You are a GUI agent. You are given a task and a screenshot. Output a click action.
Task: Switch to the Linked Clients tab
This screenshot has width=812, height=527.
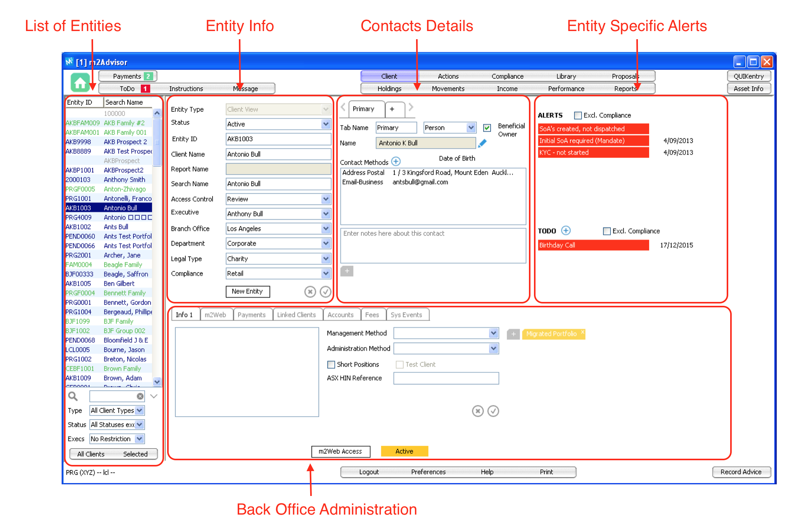[296, 315]
